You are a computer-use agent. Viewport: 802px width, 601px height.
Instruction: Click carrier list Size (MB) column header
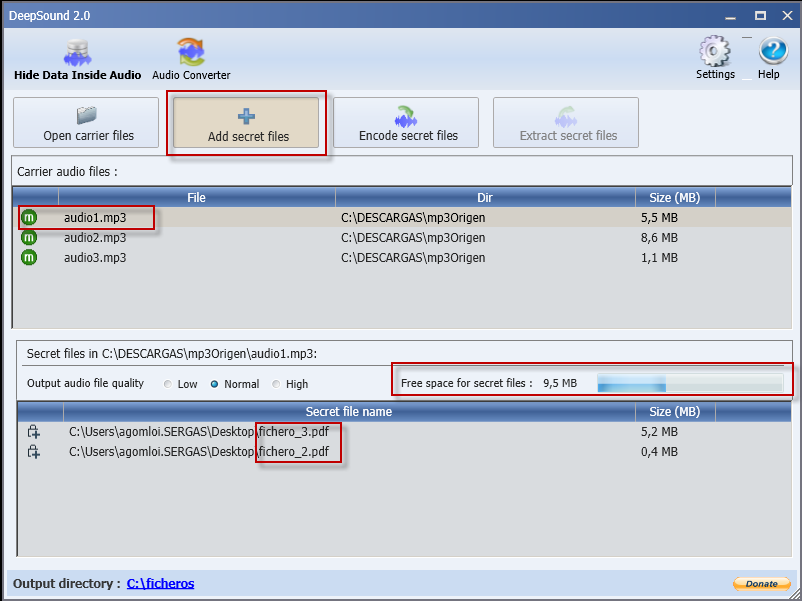pos(675,197)
